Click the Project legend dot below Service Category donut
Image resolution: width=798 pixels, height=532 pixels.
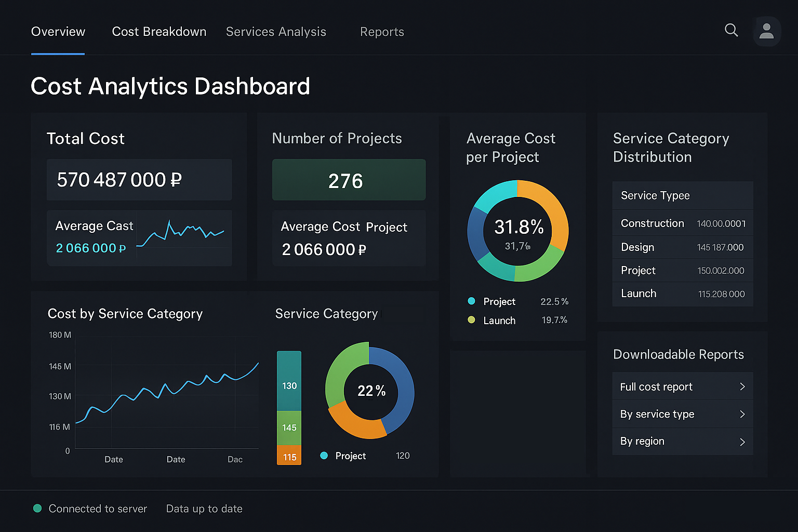coord(324,456)
